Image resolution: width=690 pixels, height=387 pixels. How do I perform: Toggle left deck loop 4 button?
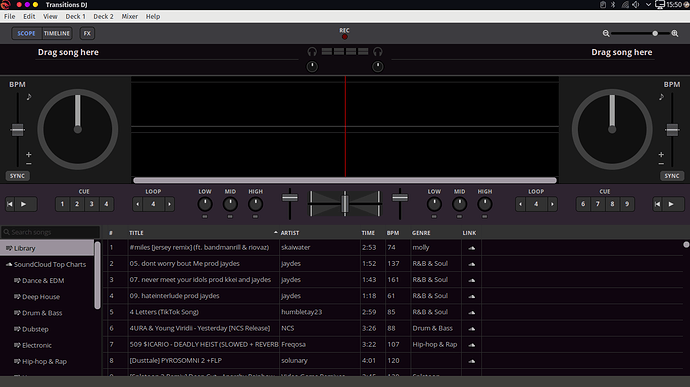[x=153, y=204]
